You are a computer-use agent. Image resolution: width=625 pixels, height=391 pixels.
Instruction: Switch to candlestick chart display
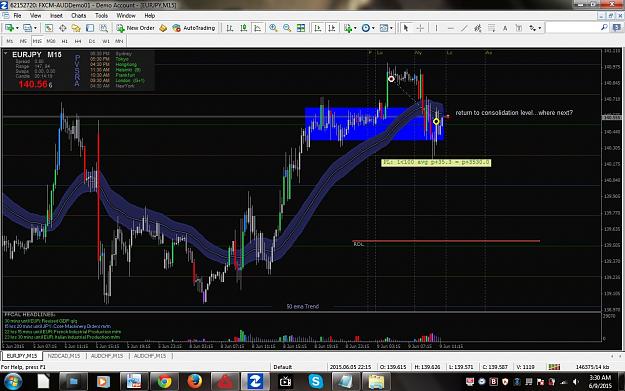click(244, 28)
